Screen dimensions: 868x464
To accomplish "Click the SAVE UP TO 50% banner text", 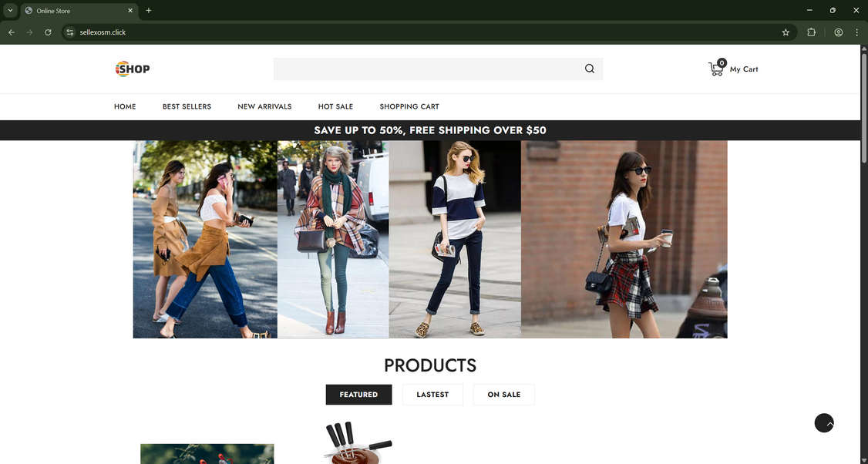I will tap(430, 130).
